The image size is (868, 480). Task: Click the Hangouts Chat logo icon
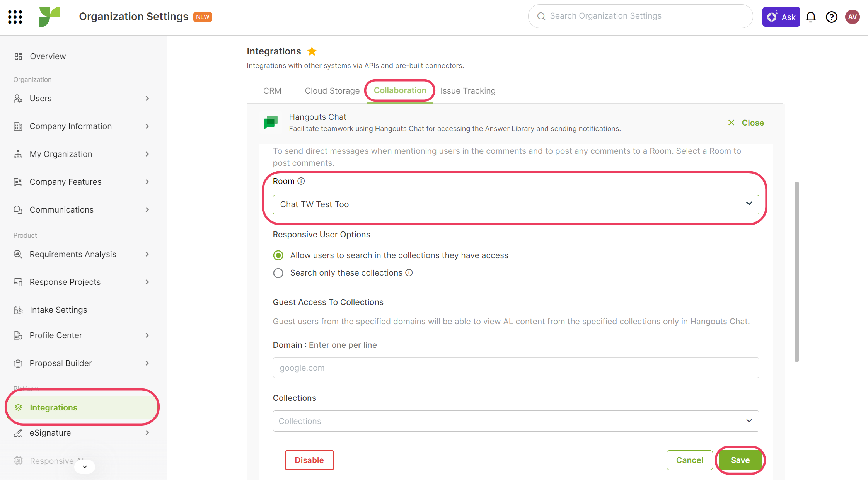[271, 123]
